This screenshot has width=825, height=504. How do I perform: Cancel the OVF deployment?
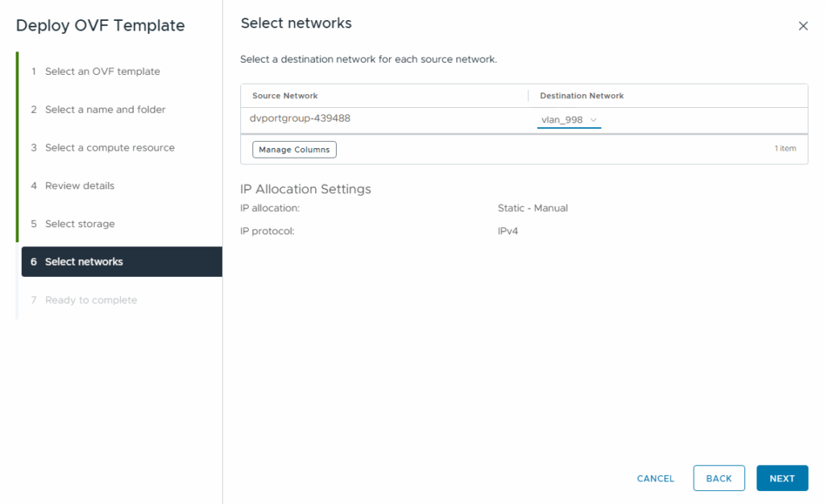[x=655, y=478]
